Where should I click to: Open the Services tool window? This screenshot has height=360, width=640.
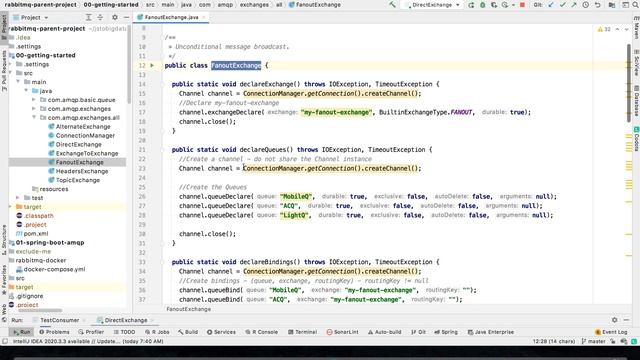coord(221,332)
